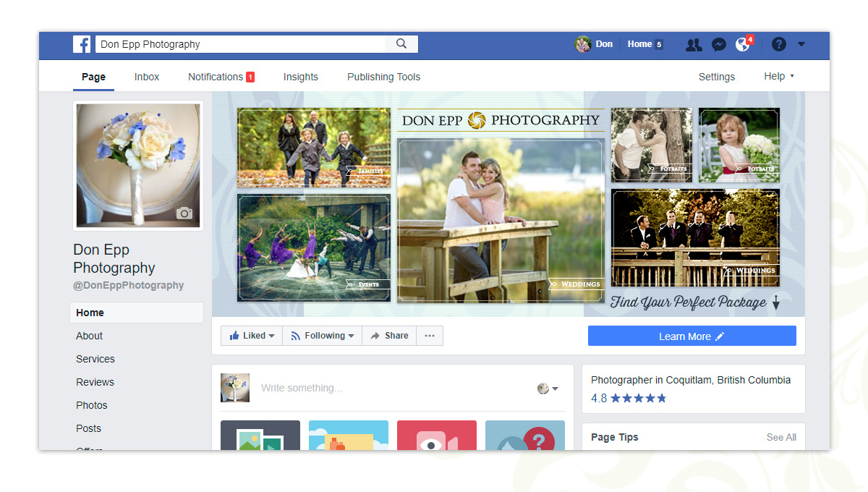
Task: Click the Learn More button
Action: click(692, 336)
